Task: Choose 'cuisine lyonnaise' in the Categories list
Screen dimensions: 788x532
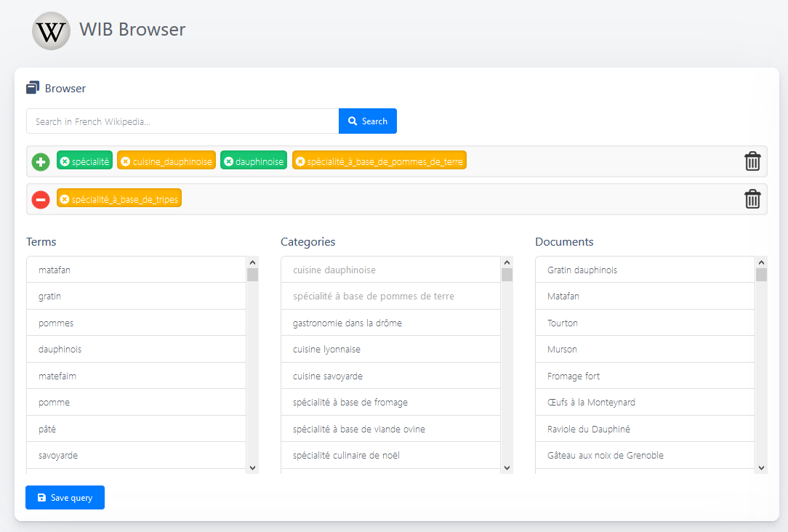Action: [326, 350]
